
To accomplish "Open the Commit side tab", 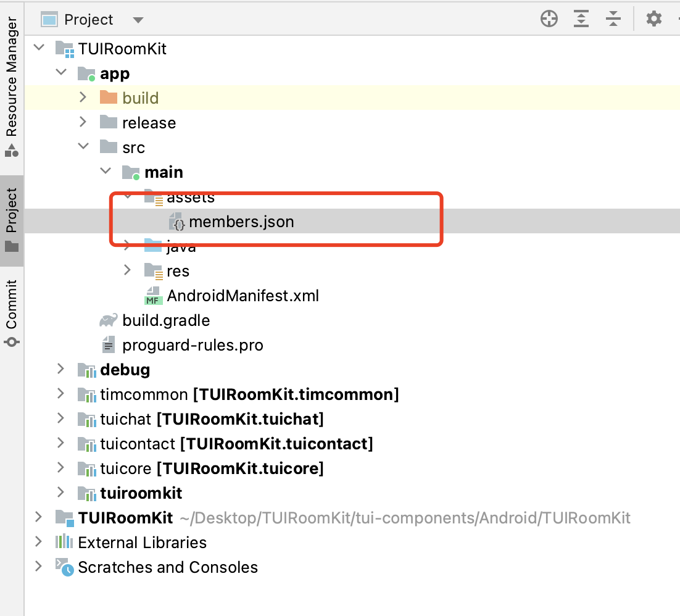I will tap(12, 312).
